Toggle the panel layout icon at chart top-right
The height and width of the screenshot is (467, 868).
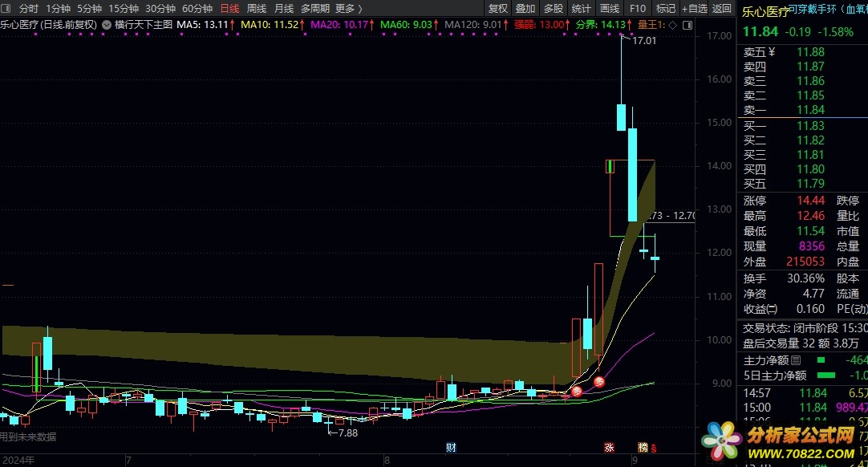[x=688, y=25]
